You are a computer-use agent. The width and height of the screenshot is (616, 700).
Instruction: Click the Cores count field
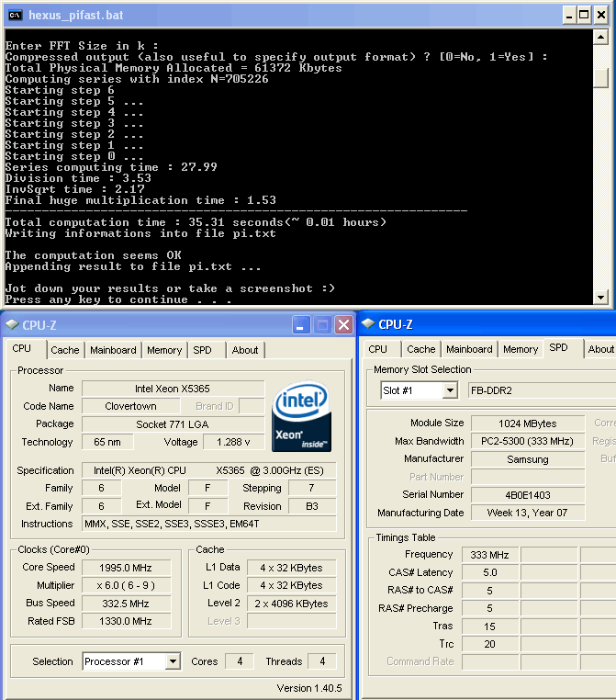tap(240, 661)
